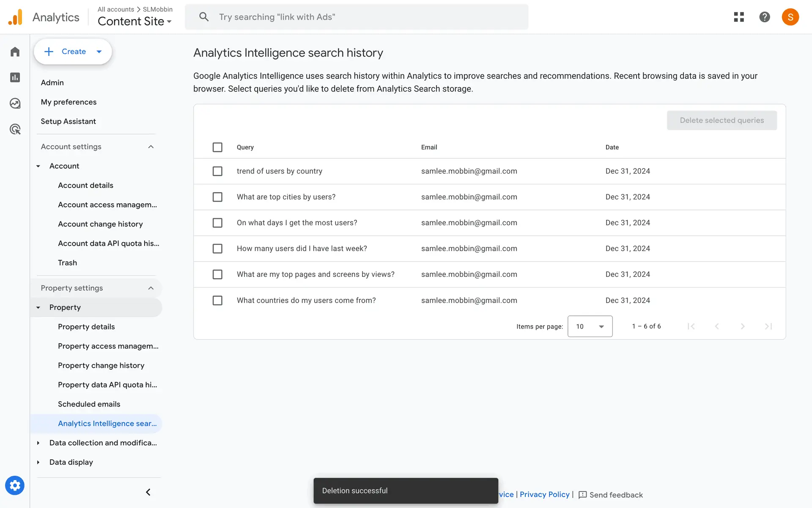Viewport: 812px width, 508px height.
Task: Check the select-all queries checkbox
Action: pos(217,147)
